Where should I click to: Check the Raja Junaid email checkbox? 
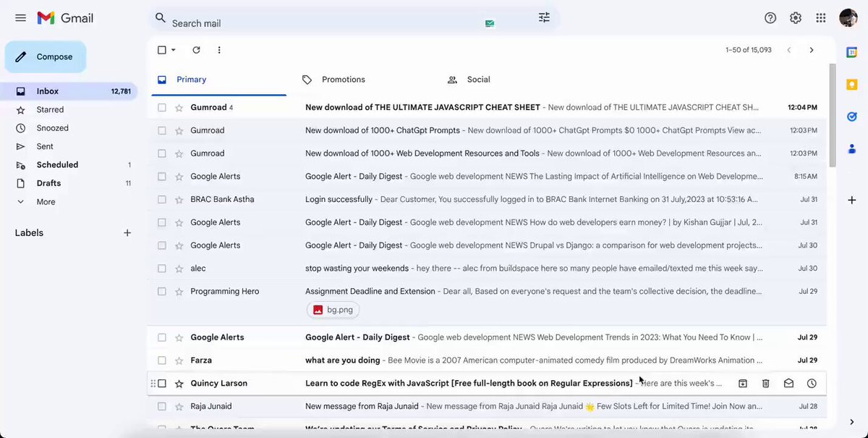pyautogui.click(x=162, y=407)
